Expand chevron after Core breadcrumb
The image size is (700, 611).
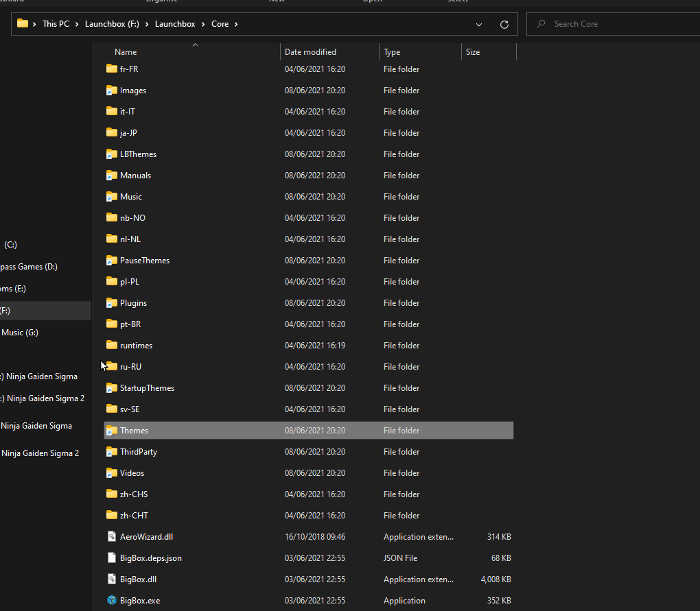236,24
